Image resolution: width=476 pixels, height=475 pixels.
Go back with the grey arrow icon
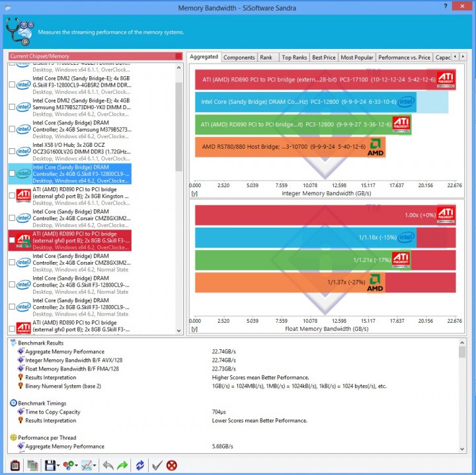108,465
